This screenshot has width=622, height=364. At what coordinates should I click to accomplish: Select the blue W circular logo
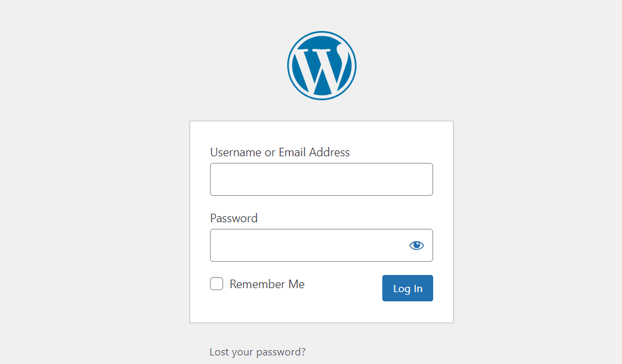pos(322,66)
